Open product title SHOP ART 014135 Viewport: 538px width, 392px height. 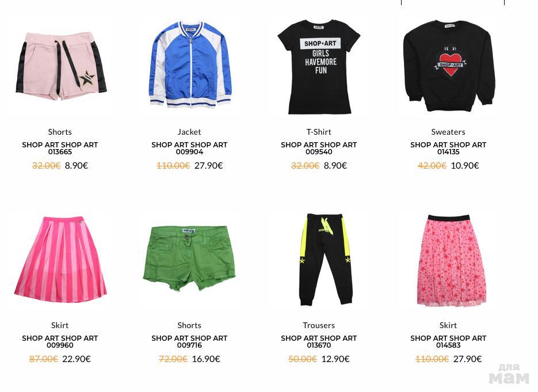pos(448,149)
